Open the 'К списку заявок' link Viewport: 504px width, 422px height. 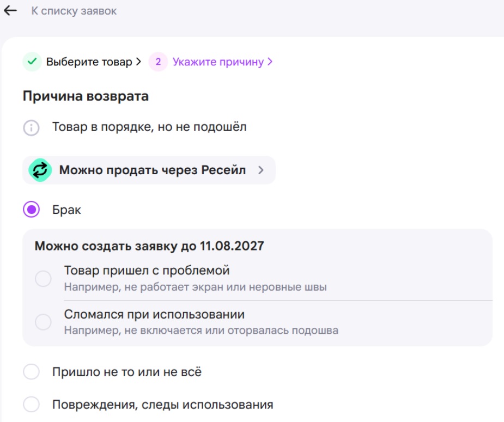(x=74, y=11)
